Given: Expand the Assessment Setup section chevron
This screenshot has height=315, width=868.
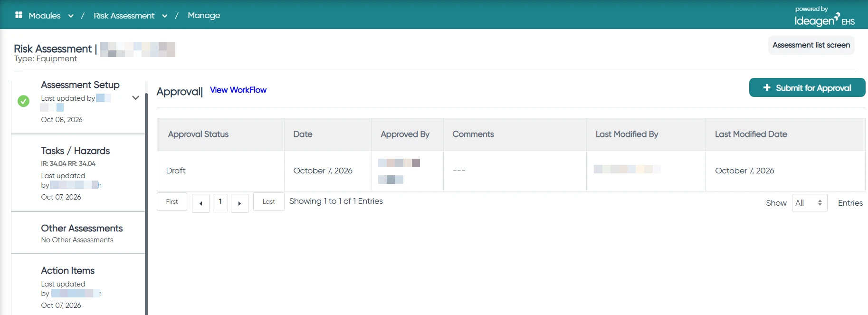Looking at the screenshot, I should tap(135, 98).
